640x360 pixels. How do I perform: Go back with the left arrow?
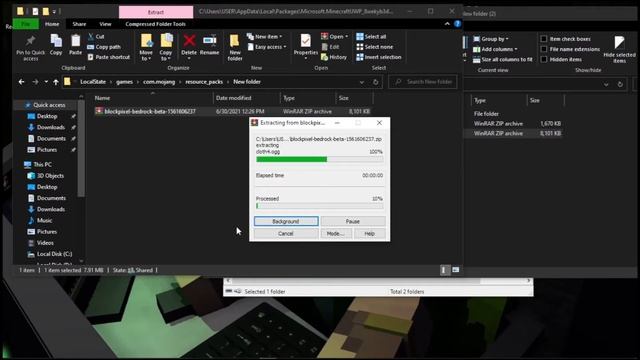(x=22, y=82)
